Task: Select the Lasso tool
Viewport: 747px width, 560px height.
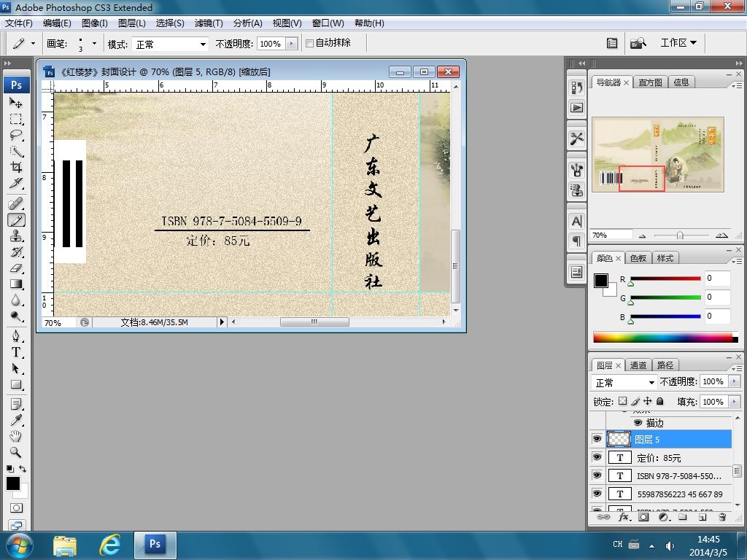Action: click(16, 135)
